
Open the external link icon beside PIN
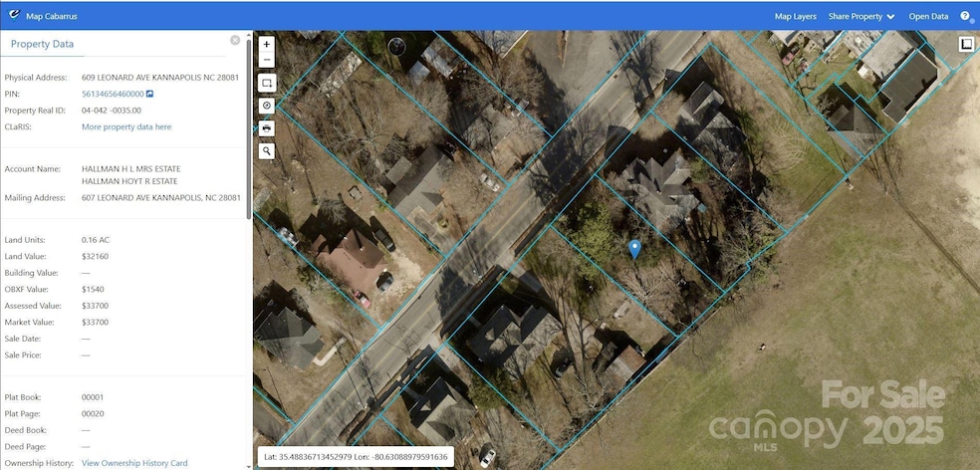149,94
